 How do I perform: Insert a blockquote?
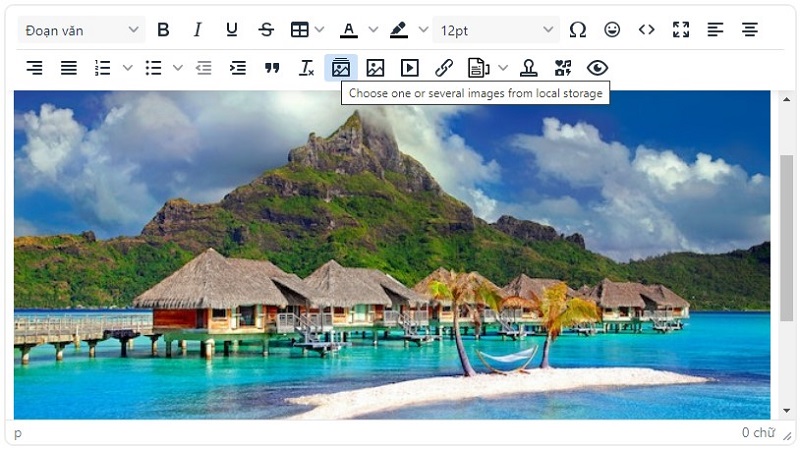click(272, 68)
